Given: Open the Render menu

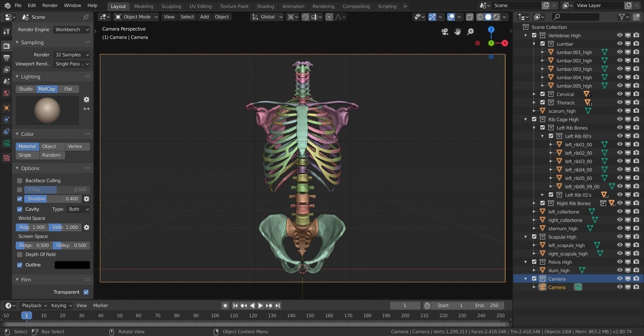Looking at the screenshot, I should (x=50, y=5).
